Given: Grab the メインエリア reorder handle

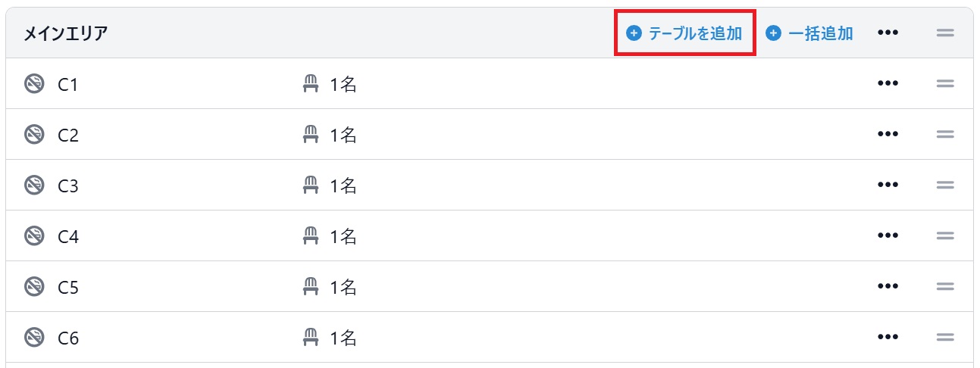Looking at the screenshot, I should point(944,33).
